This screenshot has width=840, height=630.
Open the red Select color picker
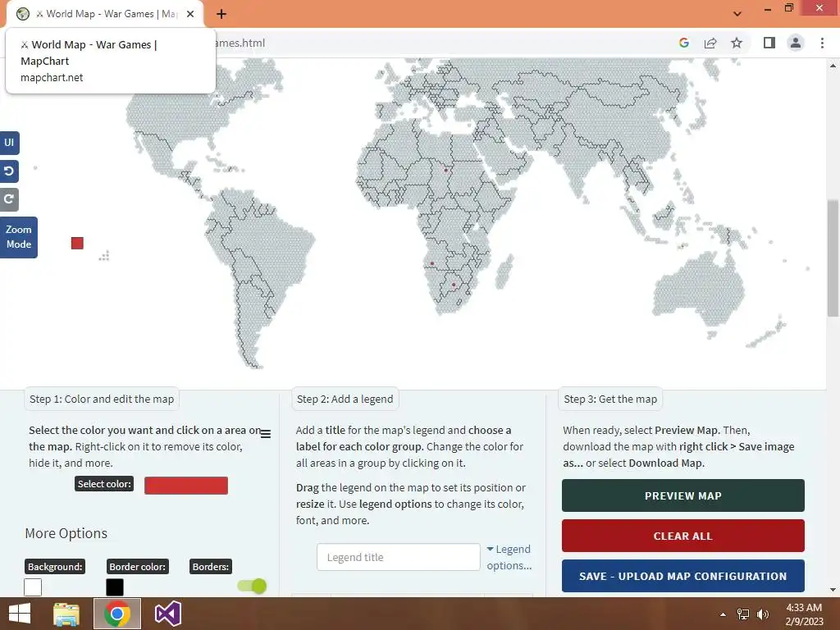click(x=186, y=486)
